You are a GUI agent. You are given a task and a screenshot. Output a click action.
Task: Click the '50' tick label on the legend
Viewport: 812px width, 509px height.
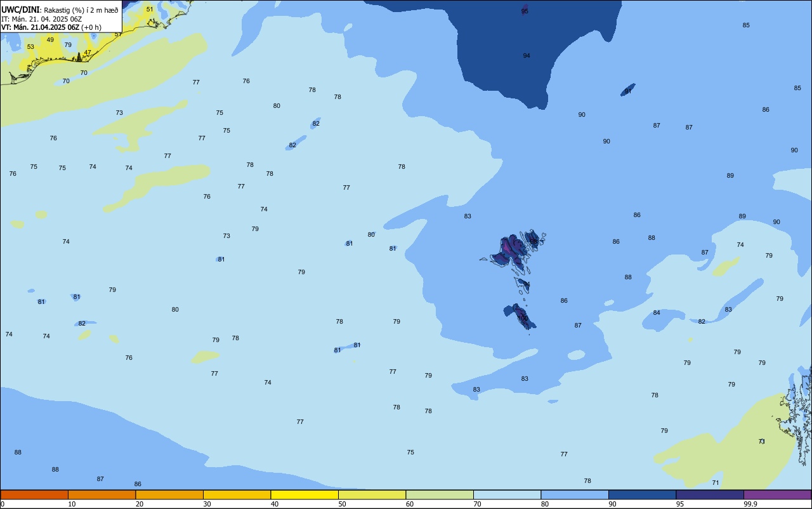pos(342,504)
